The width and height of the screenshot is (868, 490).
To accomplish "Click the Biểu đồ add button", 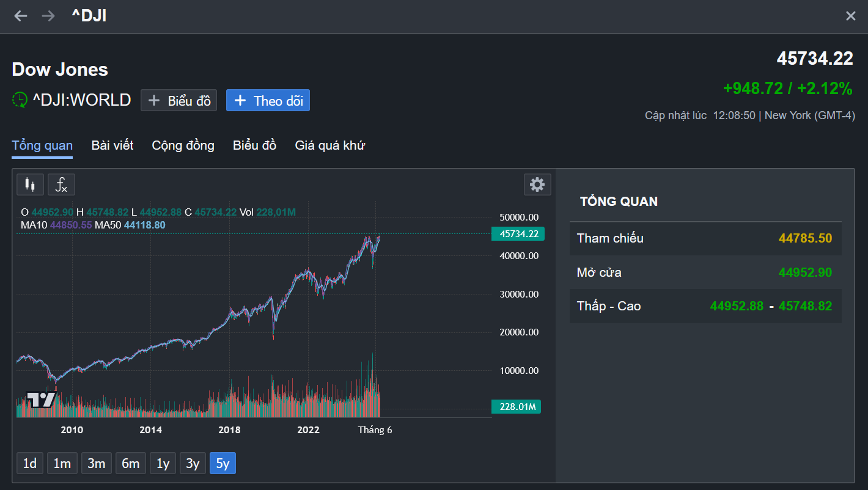I will 178,101.
